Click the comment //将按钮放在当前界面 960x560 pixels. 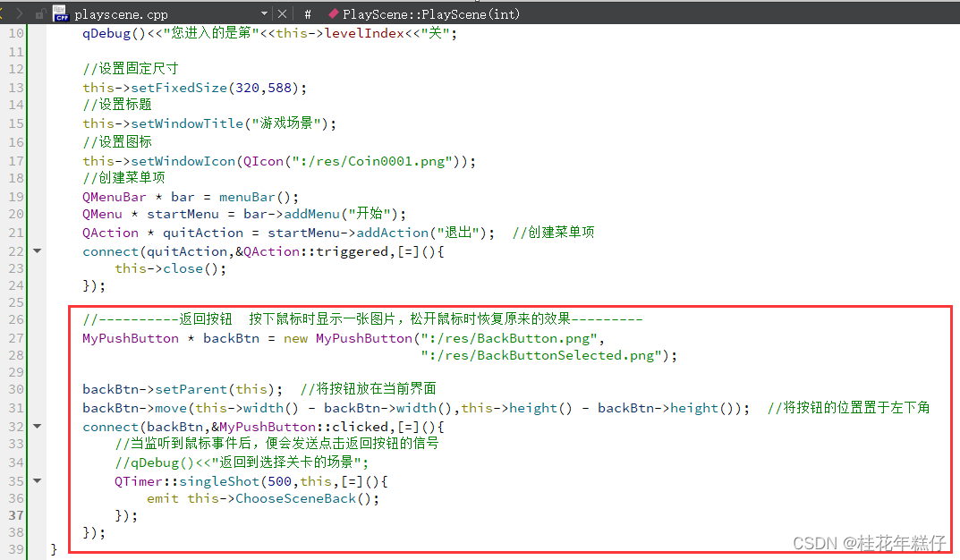pyautogui.click(x=369, y=388)
